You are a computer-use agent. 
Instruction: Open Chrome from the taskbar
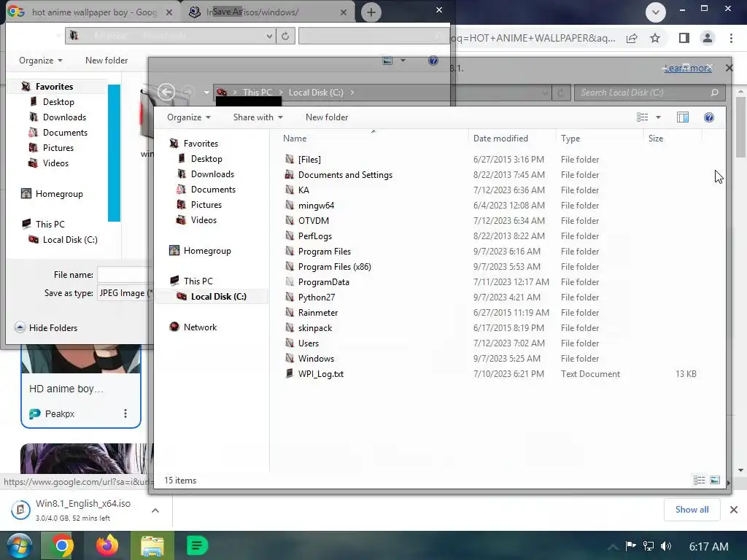coord(62,545)
